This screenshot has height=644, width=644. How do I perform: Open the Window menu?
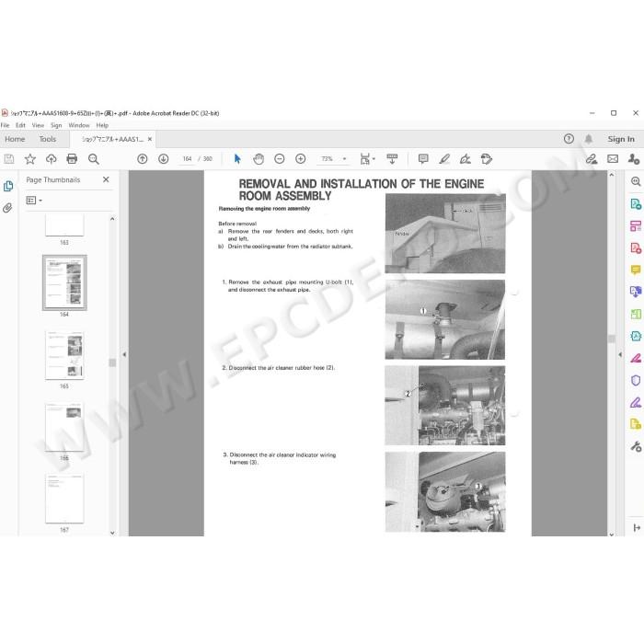click(79, 125)
